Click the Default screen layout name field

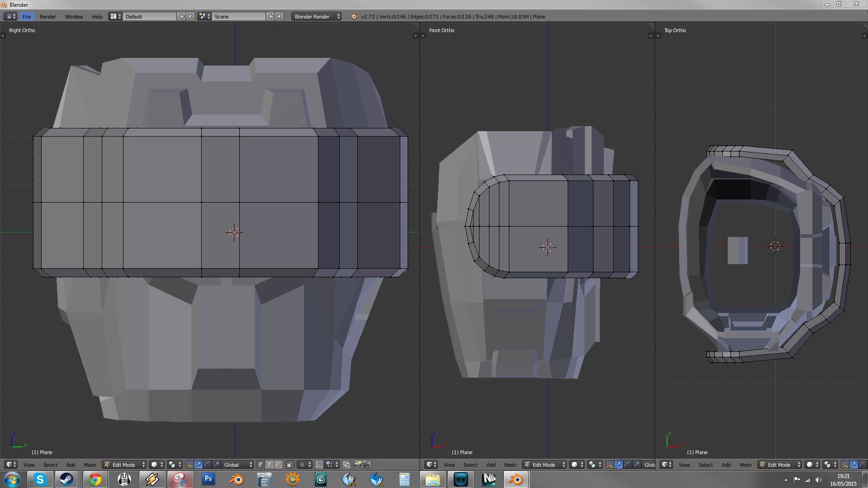tap(149, 17)
